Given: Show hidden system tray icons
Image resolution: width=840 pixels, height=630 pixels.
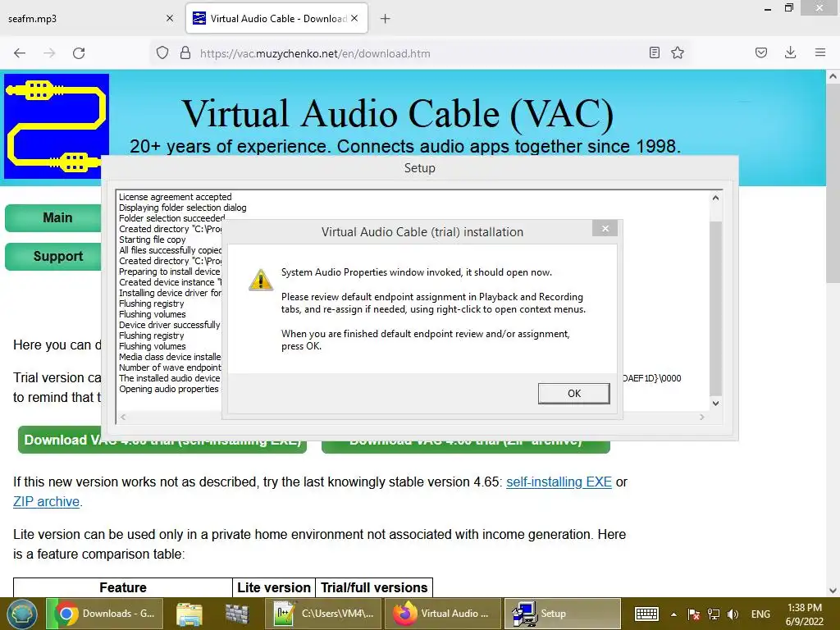Looking at the screenshot, I should pos(673,614).
